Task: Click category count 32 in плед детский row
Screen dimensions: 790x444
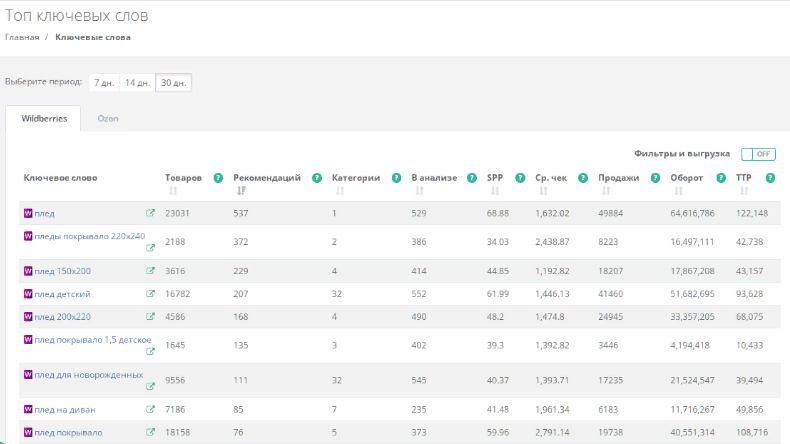Action: tap(337, 294)
